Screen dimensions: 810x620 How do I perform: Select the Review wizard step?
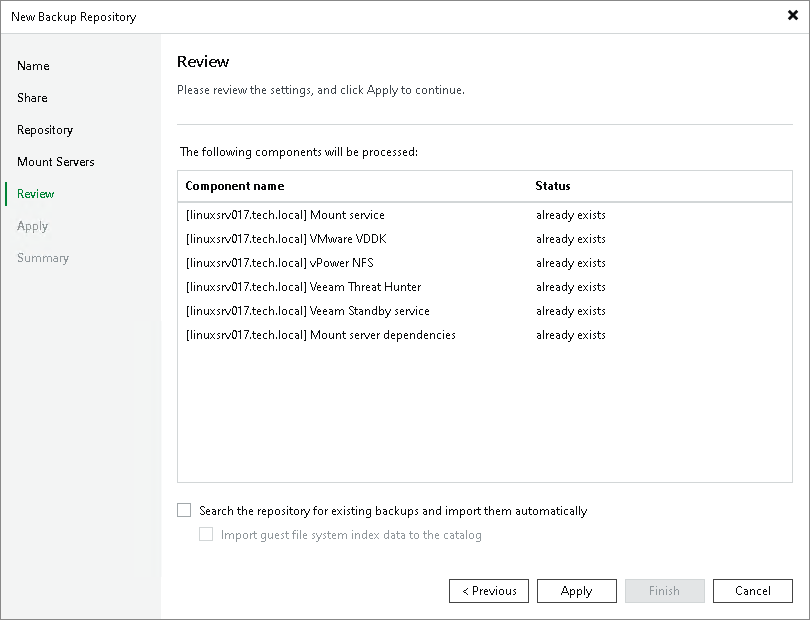36,194
